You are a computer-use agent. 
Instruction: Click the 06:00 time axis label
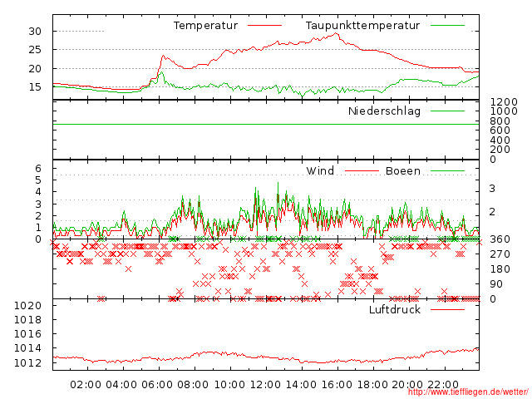pos(157,385)
